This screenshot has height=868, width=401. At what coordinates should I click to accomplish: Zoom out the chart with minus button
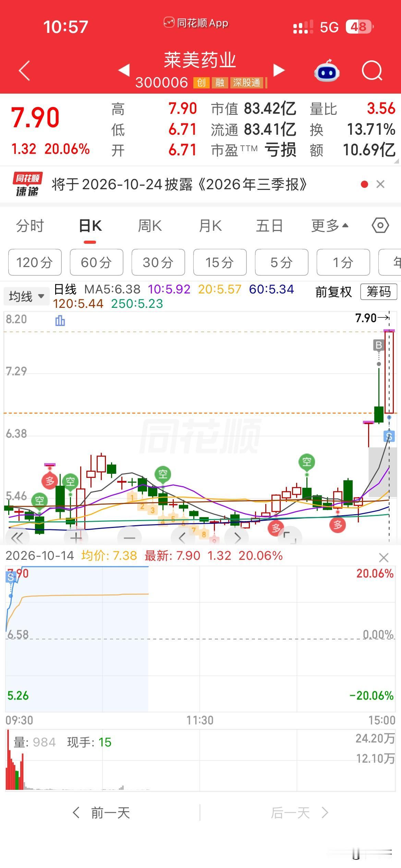[129, 538]
